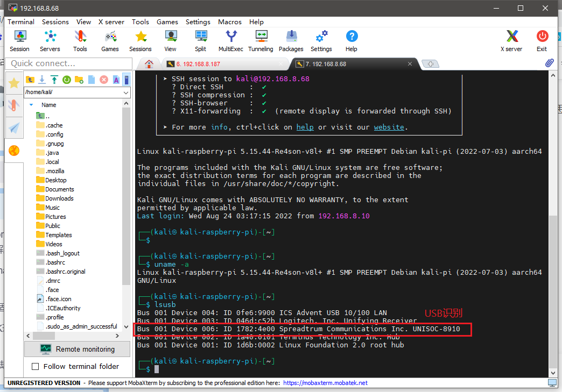
Task: Go to parent directory in SFTP toolbar
Action: pyautogui.click(x=30, y=80)
